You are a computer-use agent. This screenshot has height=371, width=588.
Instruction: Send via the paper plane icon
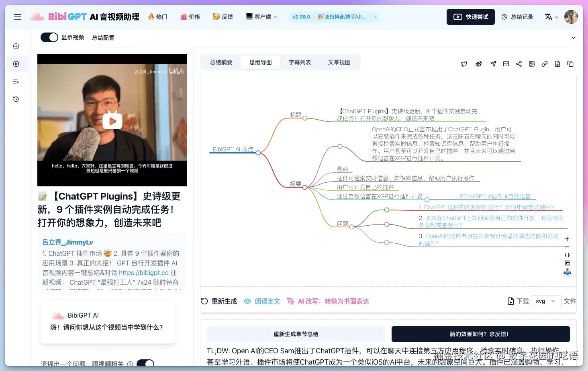pos(493,64)
